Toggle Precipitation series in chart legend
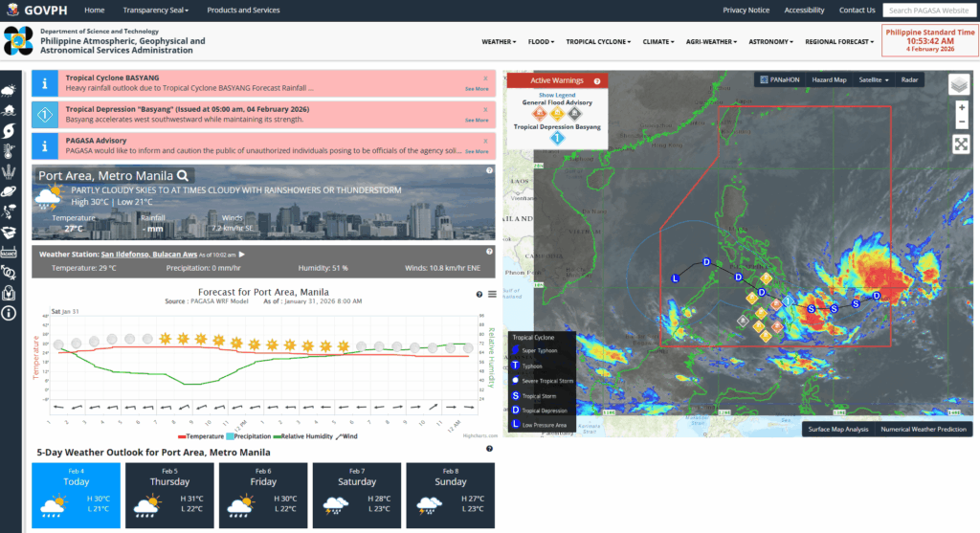This screenshot has width=980, height=533. pos(249,436)
